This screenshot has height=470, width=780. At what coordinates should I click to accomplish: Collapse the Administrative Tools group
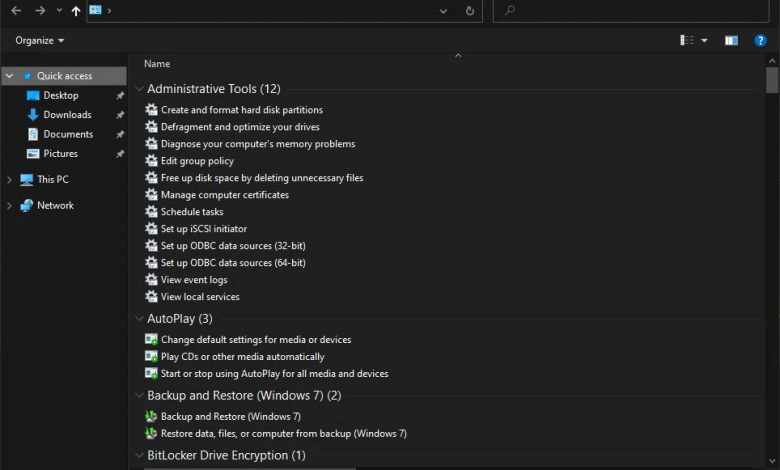[140, 89]
